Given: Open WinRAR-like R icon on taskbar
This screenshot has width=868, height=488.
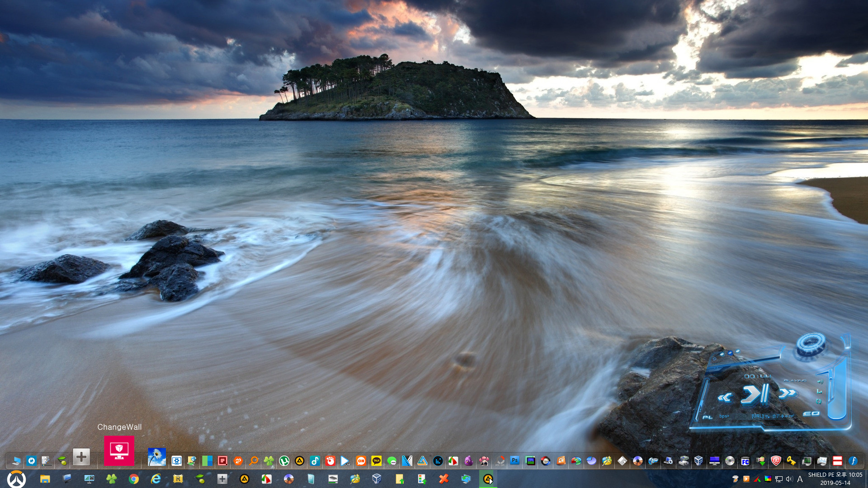Looking at the screenshot, I should coord(178,479).
